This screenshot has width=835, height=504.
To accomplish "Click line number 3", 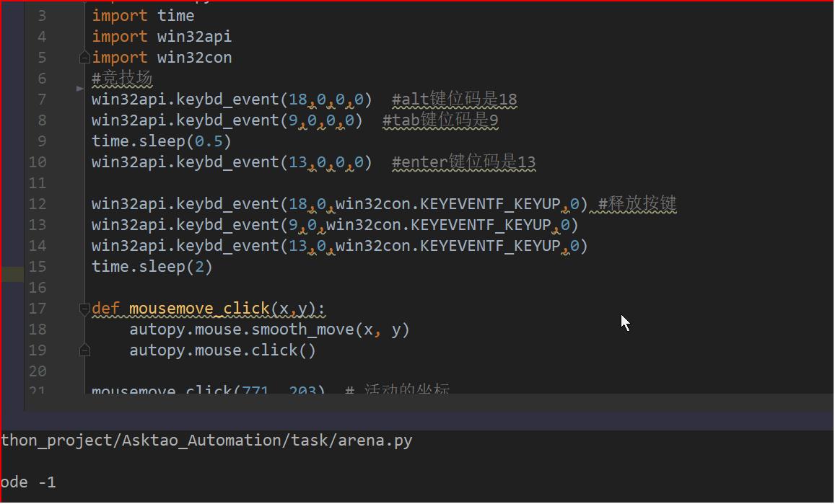I will 41,14.
